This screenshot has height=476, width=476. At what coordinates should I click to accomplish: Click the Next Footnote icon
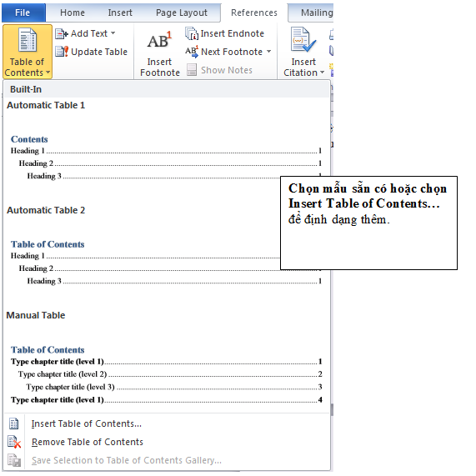click(x=192, y=52)
